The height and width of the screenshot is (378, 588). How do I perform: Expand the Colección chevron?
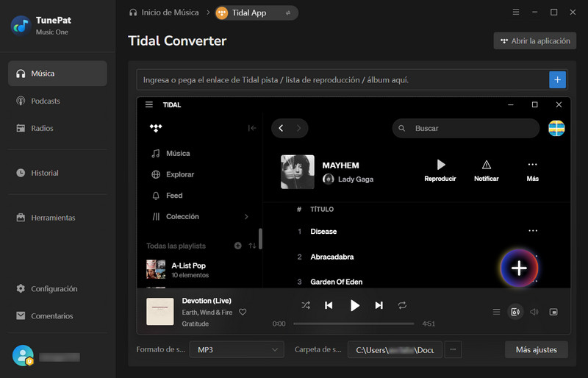click(x=246, y=217)
